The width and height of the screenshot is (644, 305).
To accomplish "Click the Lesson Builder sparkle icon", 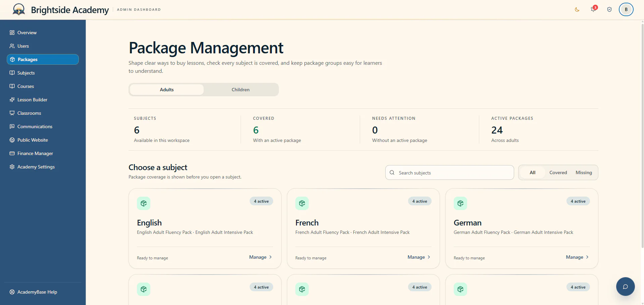I will point(12,100).
